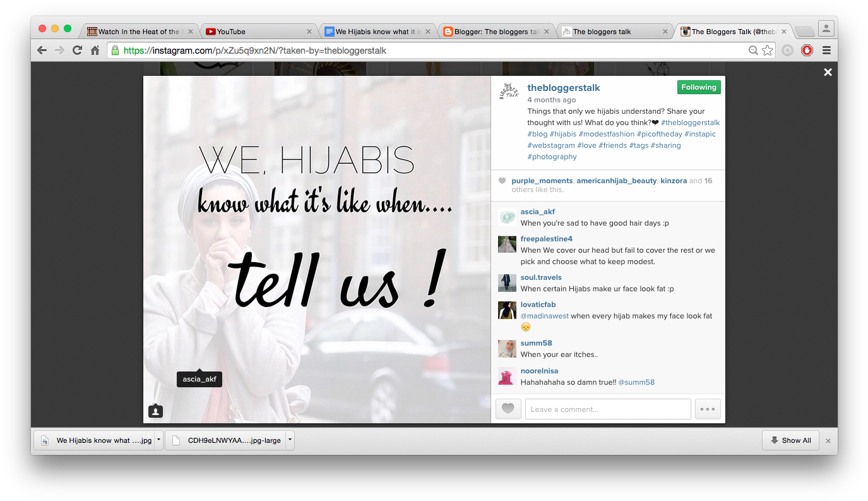Screen dimensions: 868x501
Task: Navigate back with the back arrow
Action: (42, 51)
